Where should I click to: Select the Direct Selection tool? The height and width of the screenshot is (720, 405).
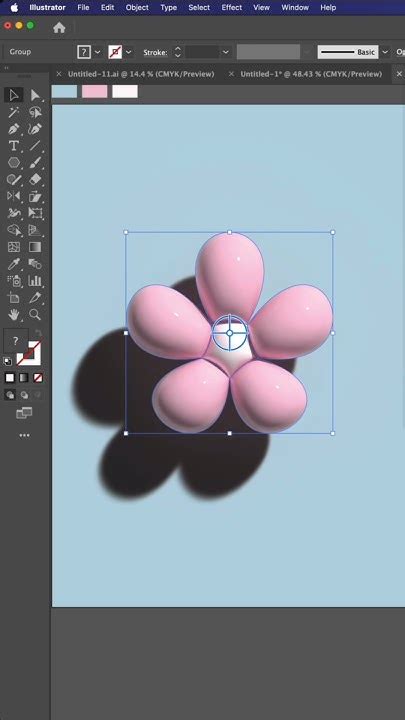pyautogui.click(x=35, y=95)
